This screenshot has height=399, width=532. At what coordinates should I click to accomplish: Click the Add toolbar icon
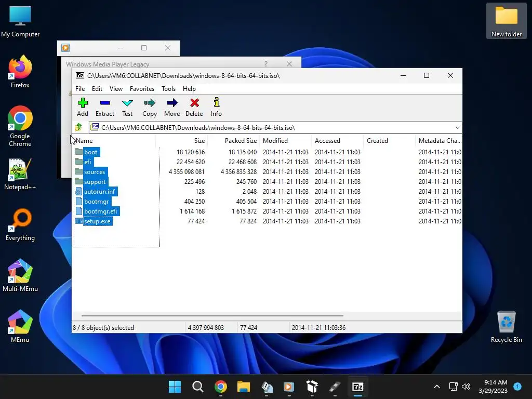pos(83,107)
